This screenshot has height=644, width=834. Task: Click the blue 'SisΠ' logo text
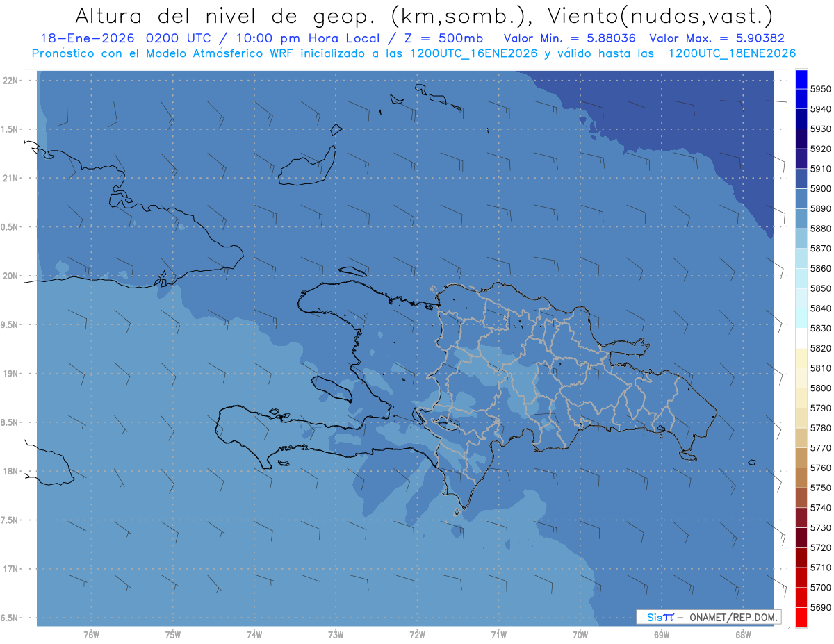[x=660, y=617]
